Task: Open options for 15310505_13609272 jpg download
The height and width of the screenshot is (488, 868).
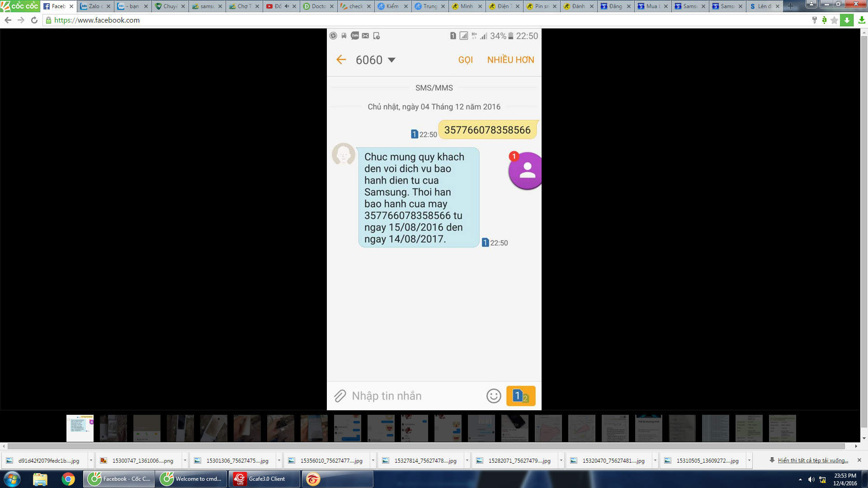Action: [749, 460]
